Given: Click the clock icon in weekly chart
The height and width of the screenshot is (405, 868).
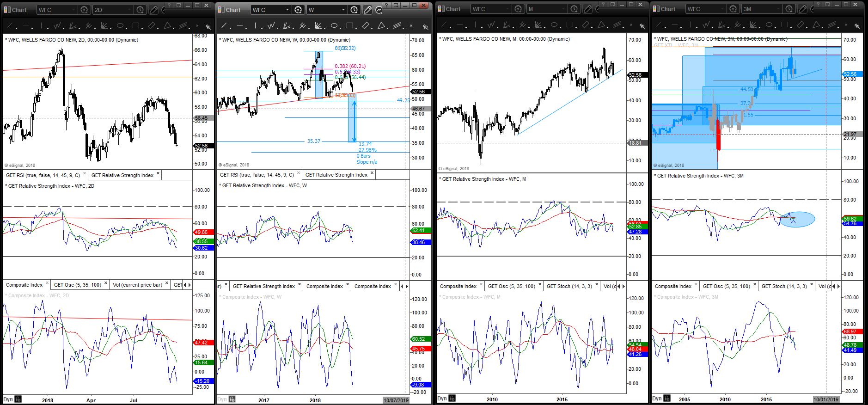Looking at the screenshot, I should [354, 10].
